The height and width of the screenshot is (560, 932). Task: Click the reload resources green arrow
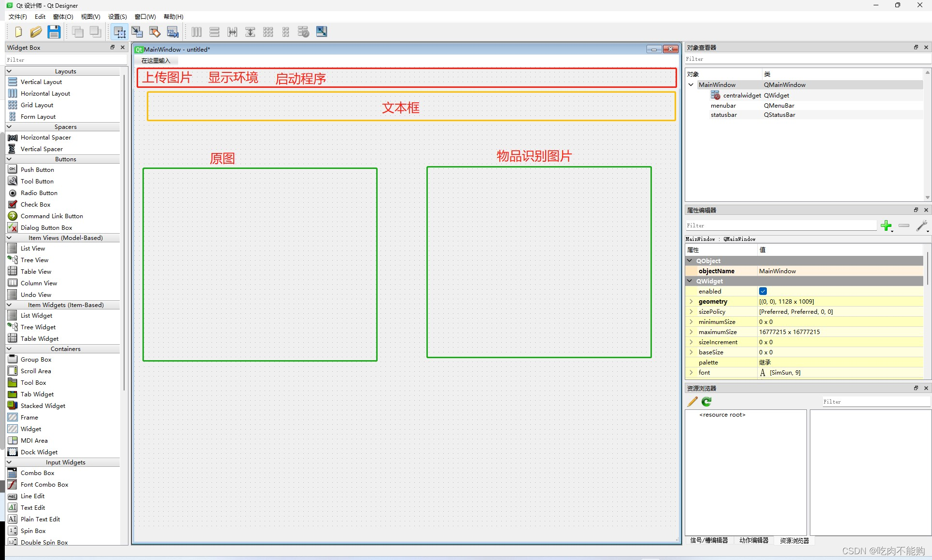[x=706, y=402]
